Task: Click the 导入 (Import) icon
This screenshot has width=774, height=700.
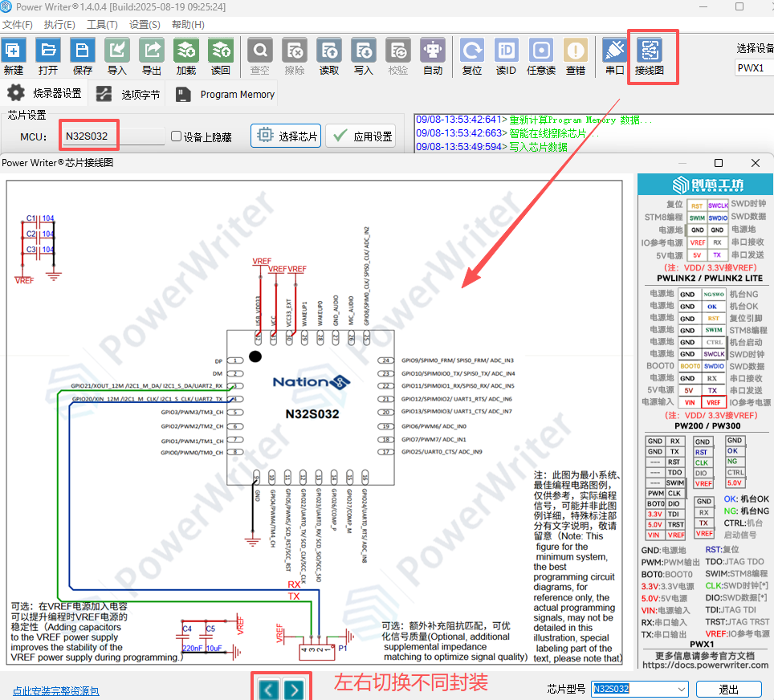Action: [x=117, y=55]
